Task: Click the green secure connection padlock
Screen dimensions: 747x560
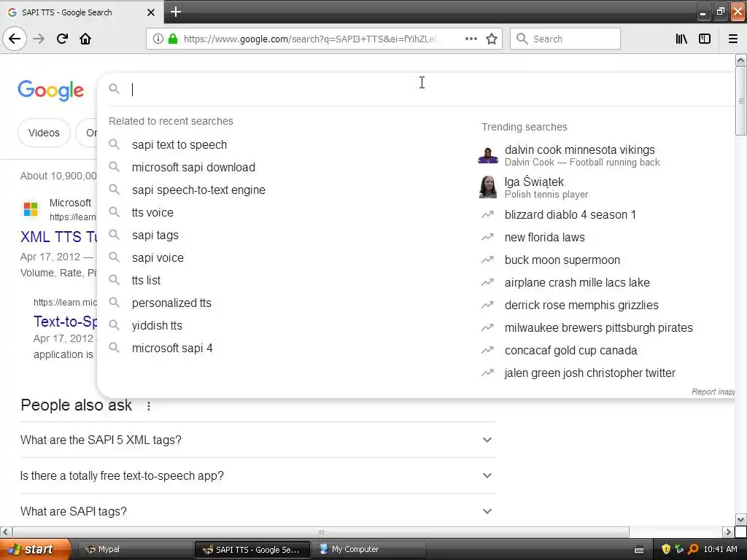Action: [x=172, y=39]
